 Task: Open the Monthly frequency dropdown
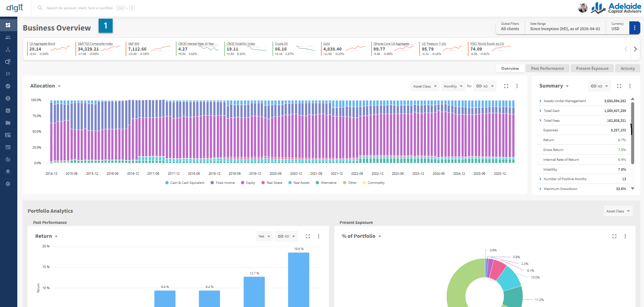point(453,86)
